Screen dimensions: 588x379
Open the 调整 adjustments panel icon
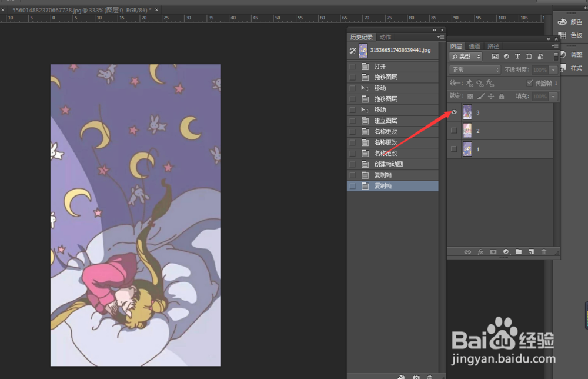[563, 54]
